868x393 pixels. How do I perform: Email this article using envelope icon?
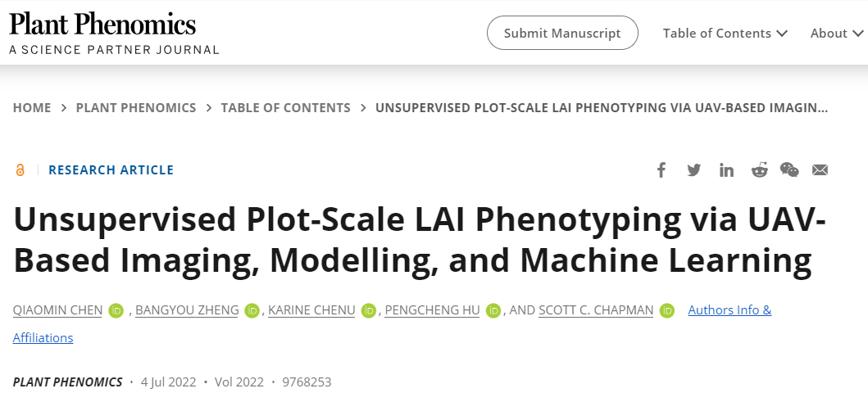pyautogui.click(x=820, y=170)
